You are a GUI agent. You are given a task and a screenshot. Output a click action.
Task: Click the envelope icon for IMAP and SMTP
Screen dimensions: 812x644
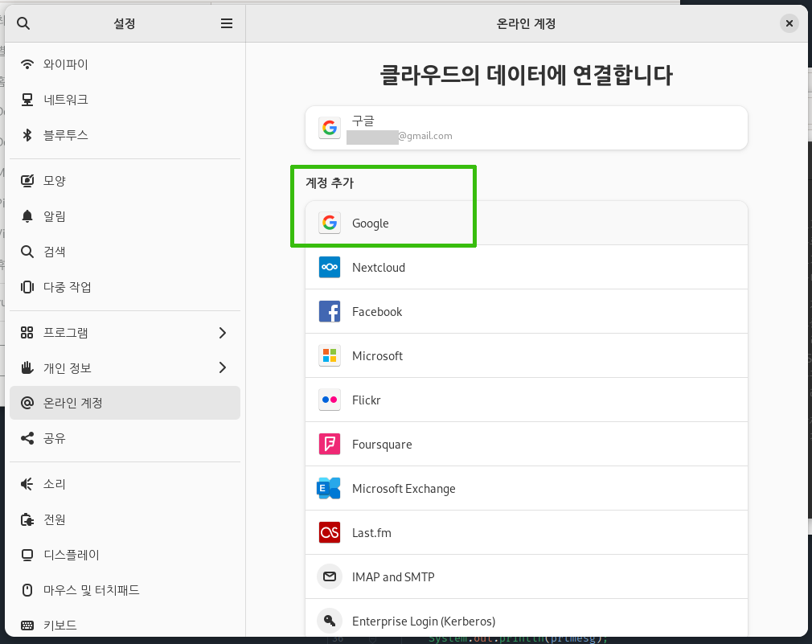(330, 576)
